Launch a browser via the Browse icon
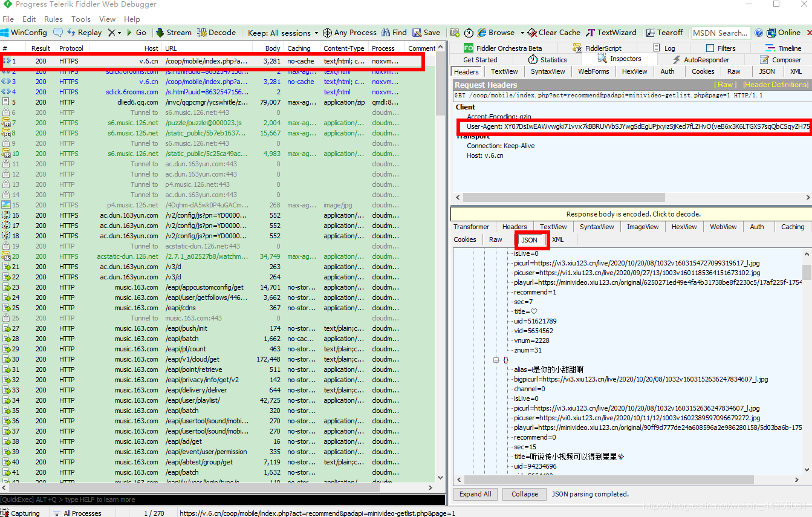 coord(499,32)
